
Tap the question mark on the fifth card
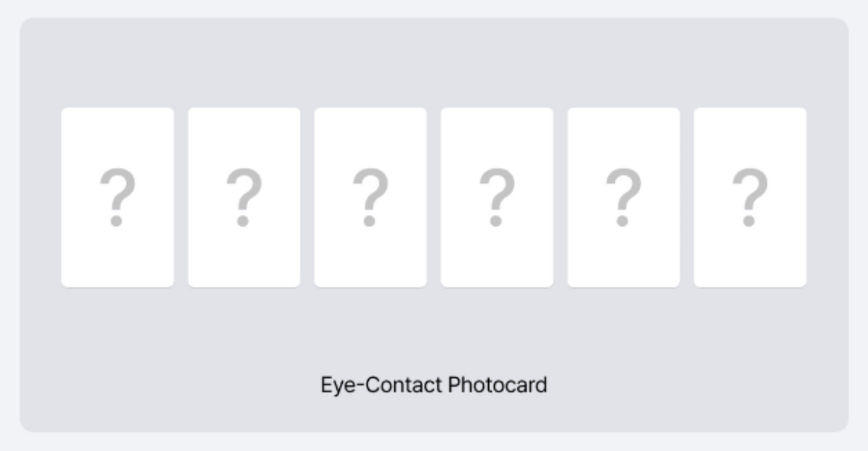click(624, 198)
